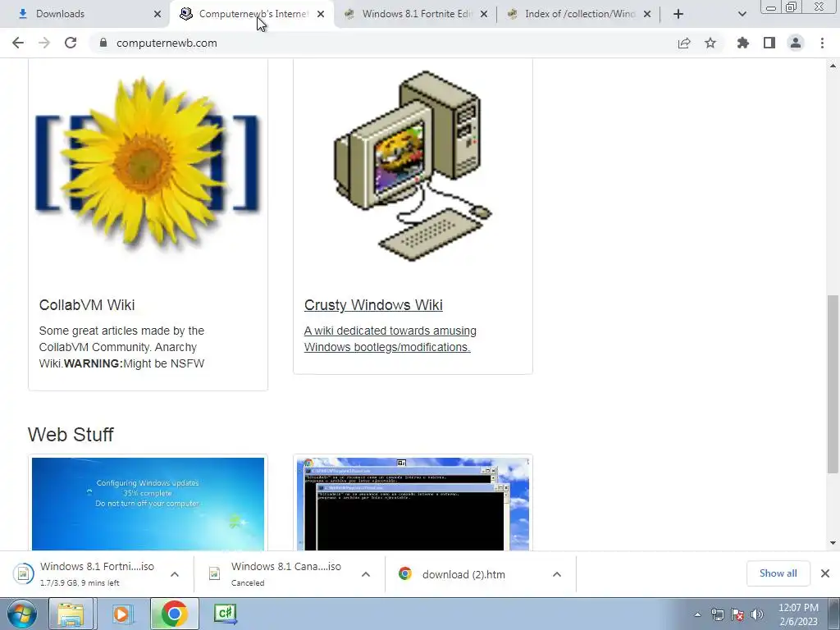The image size is (840, 630).
Task: Close the Computernewb's Internet tab
Action: [x=321, y=14]
